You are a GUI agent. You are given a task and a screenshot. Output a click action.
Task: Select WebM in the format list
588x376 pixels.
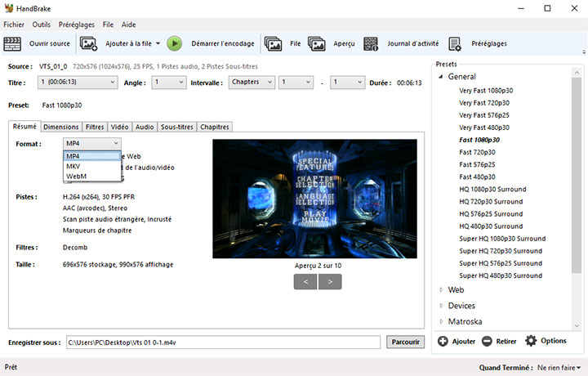(91, 177)
